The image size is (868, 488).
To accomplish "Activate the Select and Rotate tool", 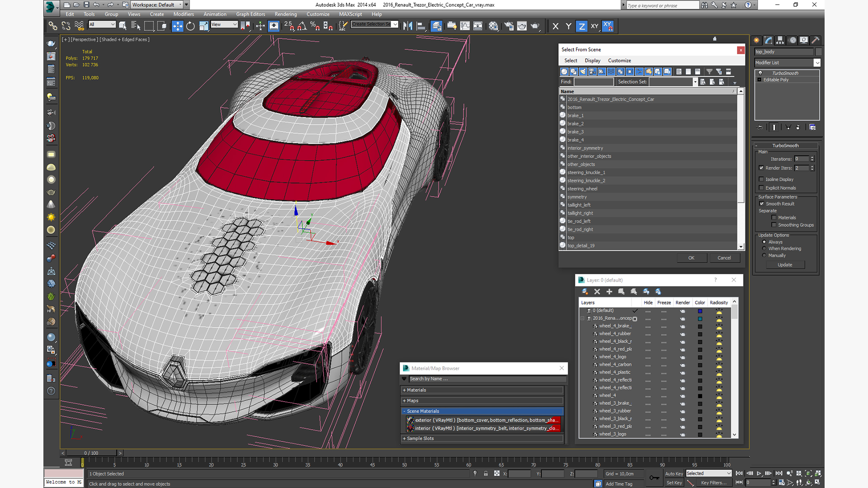I will point(190,26).
